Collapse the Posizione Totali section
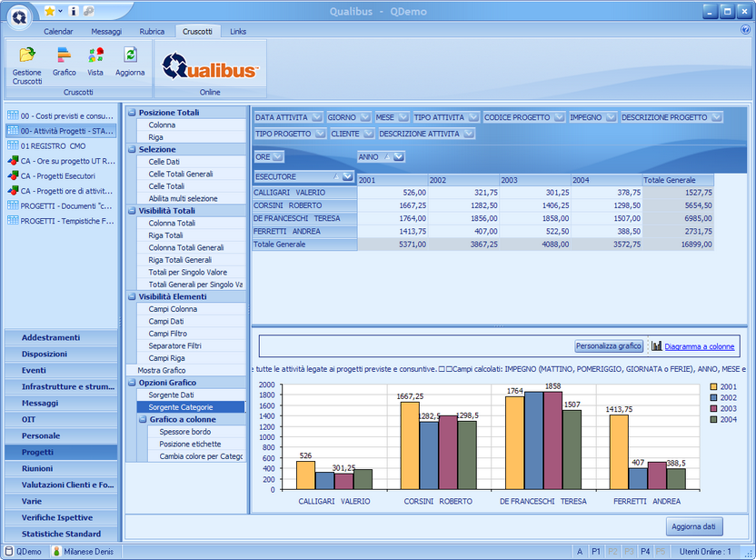This screenshot has height=560, width=756. click(132, 113)
